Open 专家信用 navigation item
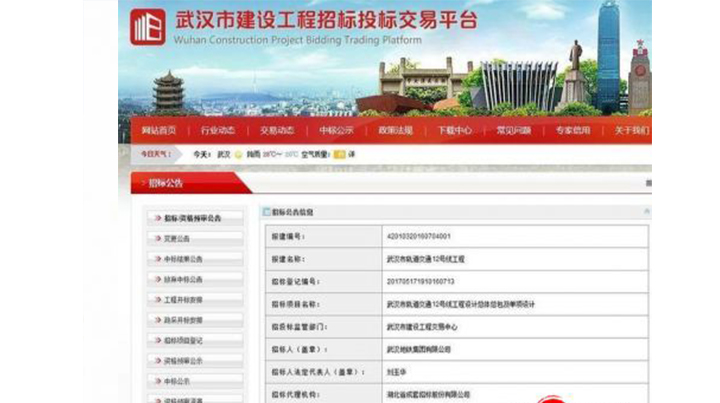Viewport: 720px width, 403px height. [573, 130]
